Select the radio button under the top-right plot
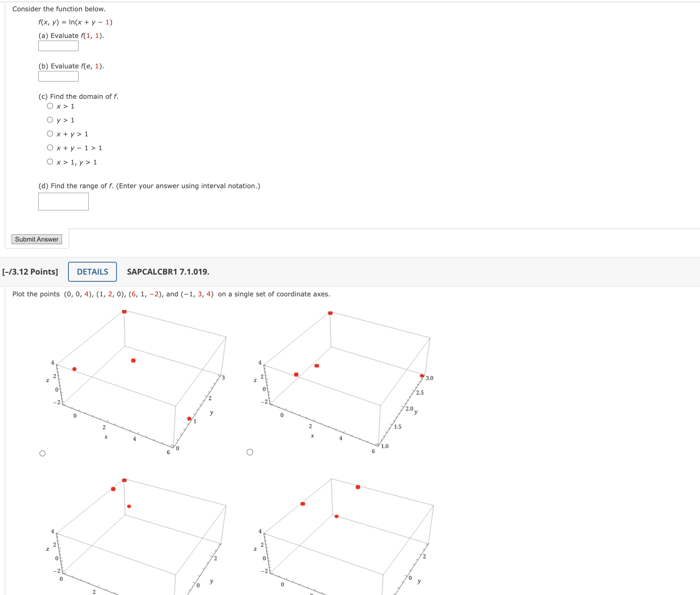Screen dimensions: 700x595 [249, 452]
